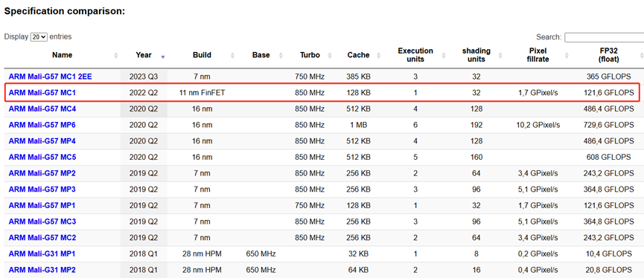644x278 pixels.
Task: Click sort arrows icon beside Name header
Action: point(116,55)
